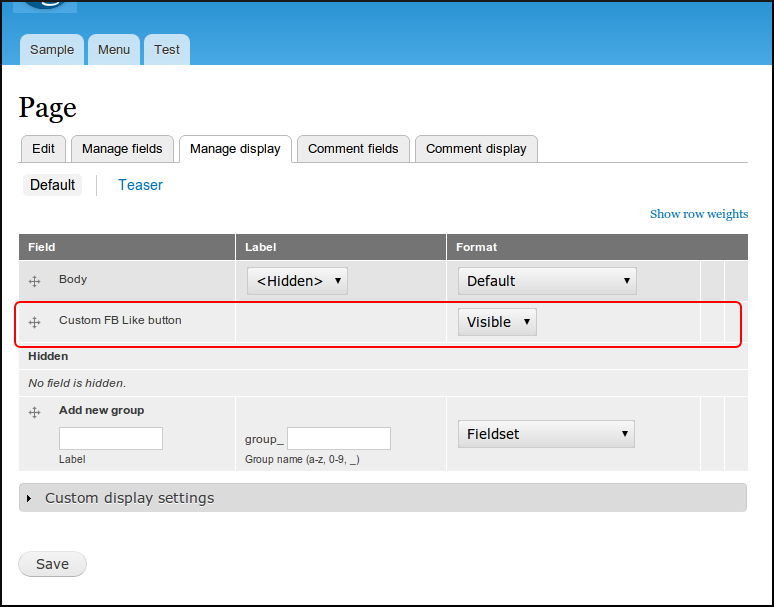
Task: Open the Visible dropdown for Custom FB Like button
Action: coord(497,322)
